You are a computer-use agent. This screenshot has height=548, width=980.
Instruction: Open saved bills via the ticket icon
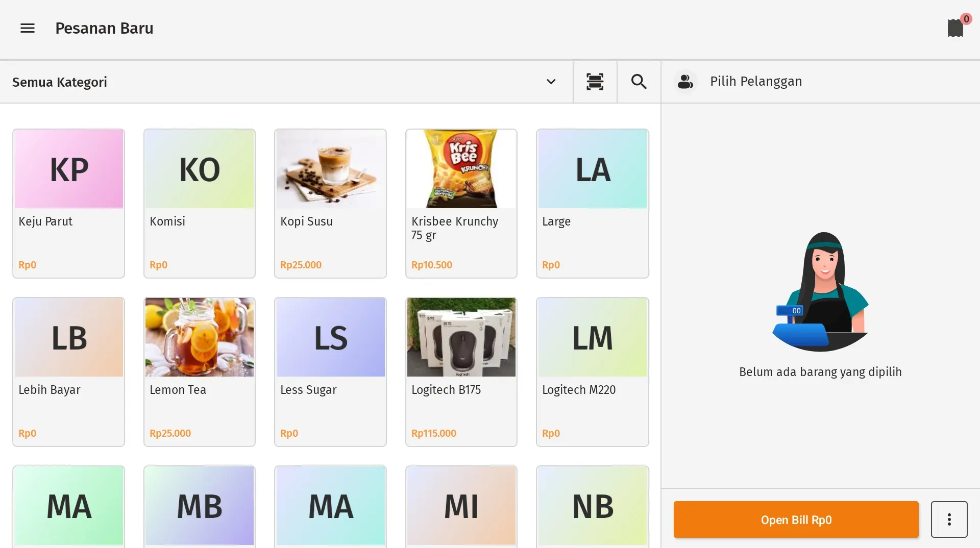(x=955, y=28)
